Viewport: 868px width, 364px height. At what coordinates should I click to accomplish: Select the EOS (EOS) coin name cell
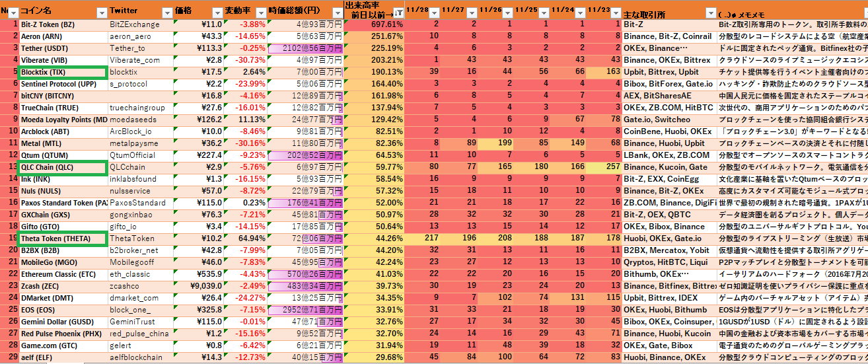pyautogui.click(x=63, y=310)
